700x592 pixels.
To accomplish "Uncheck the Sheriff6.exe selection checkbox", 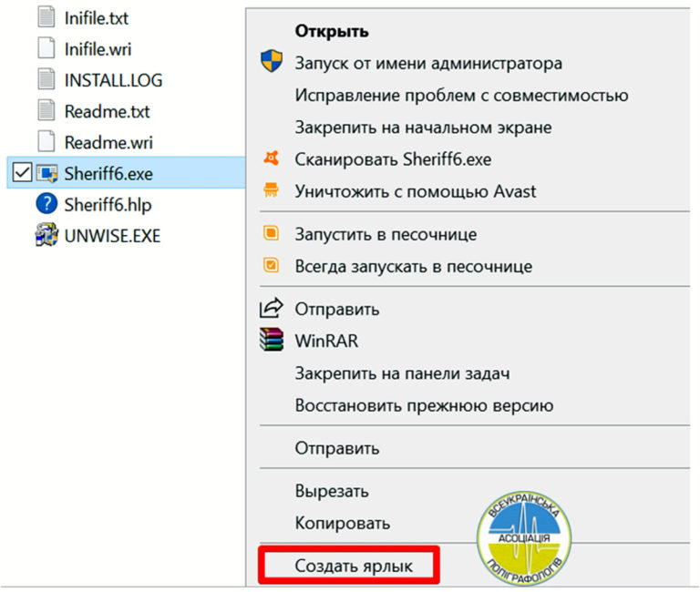I will (x=22, y=173).
